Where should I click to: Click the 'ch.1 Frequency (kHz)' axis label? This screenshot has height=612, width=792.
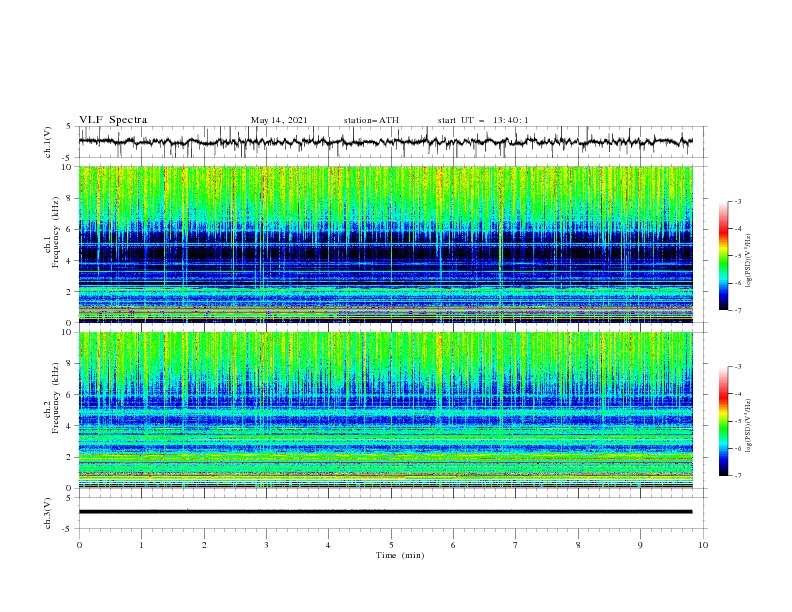(52, 244)
